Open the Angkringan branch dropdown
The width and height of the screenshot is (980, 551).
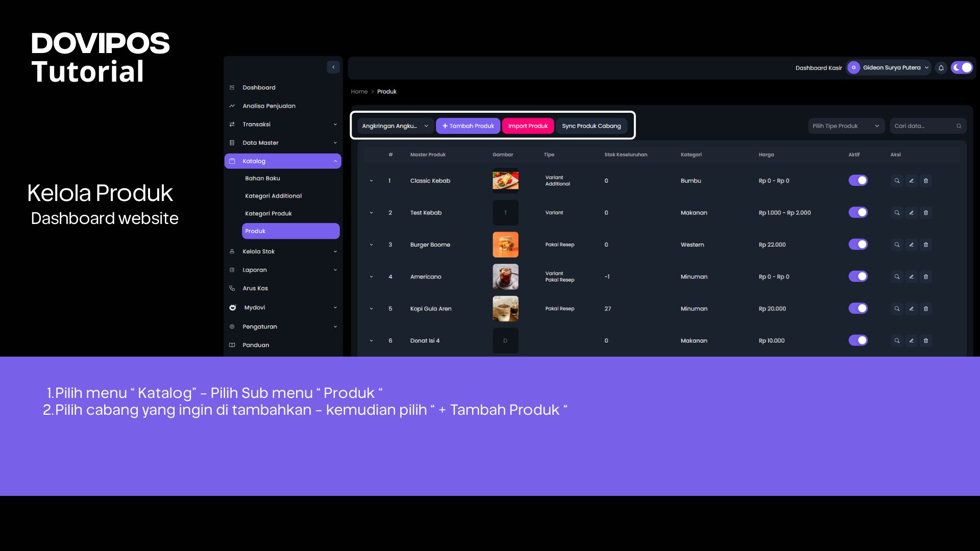click(x=395, y=126)
